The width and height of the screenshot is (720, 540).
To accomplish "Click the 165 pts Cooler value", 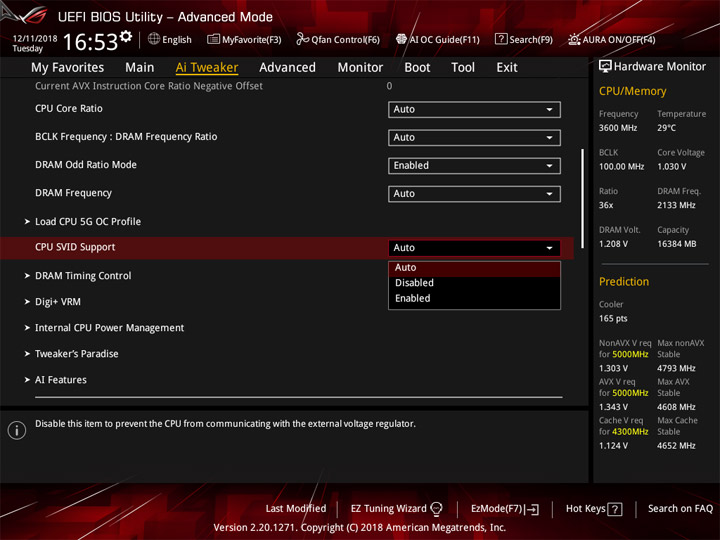I will tap(613, 319).
